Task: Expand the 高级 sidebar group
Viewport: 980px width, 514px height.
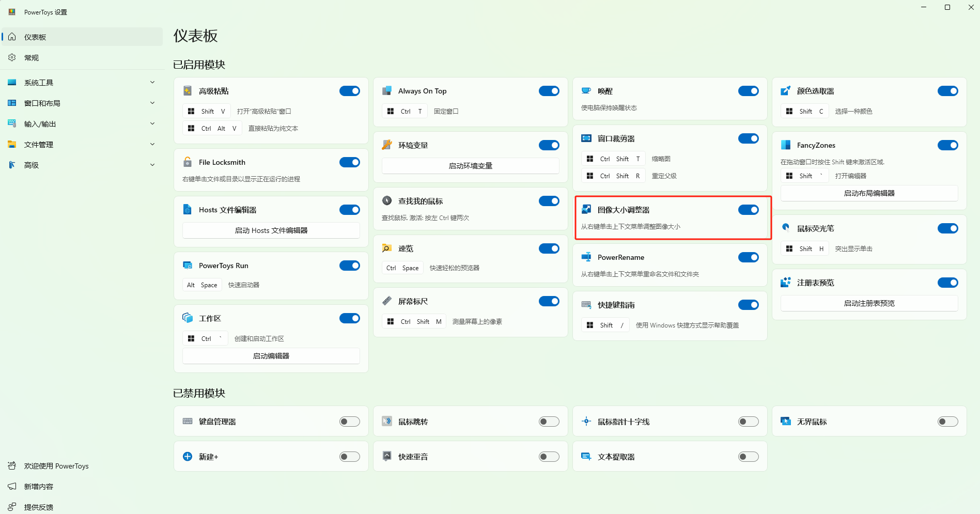Action: [x=82, y=165]
